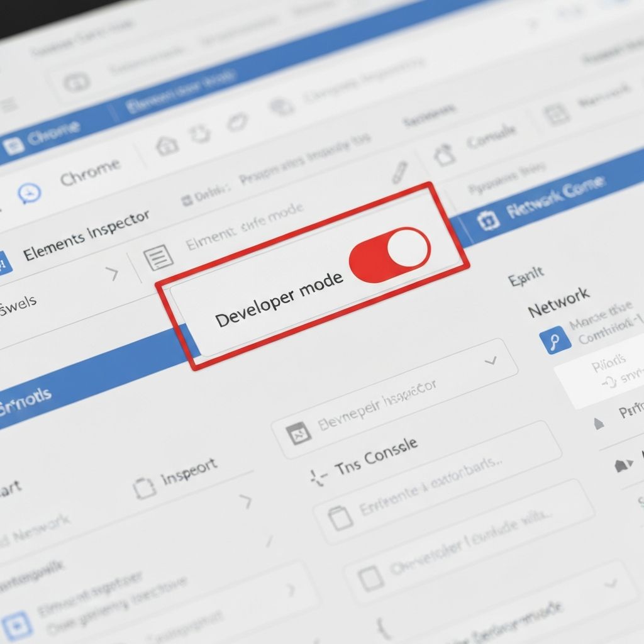Expand the chevron right of Inspect row
This screenshot has height=644, width=644.
coord(246,501)
